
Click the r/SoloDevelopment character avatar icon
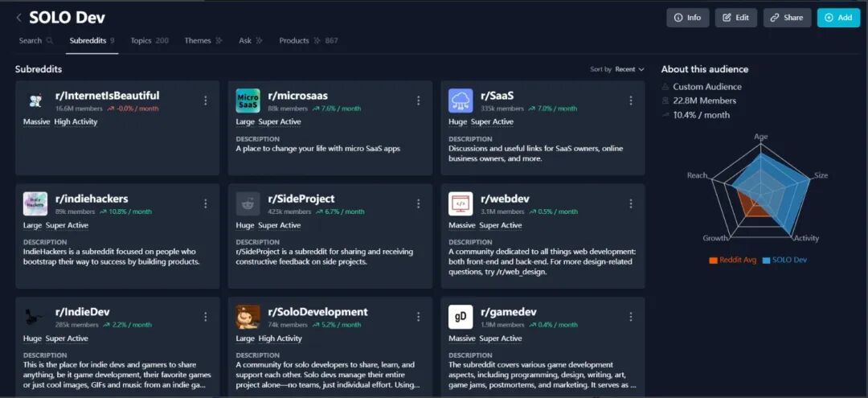click(x=248, y=317)
